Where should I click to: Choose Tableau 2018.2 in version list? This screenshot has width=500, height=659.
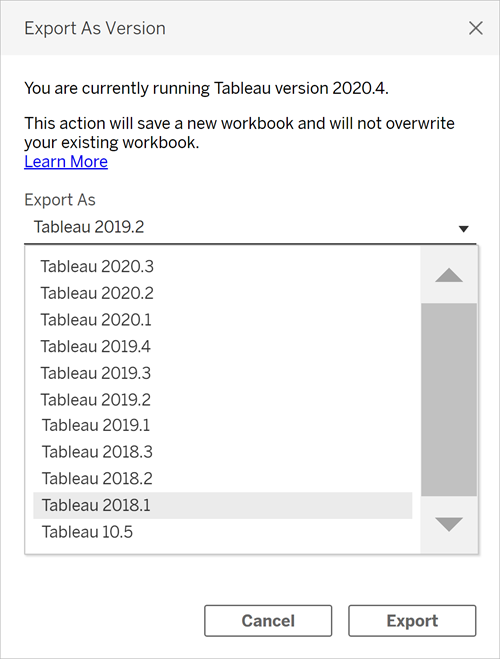point(223,479)
